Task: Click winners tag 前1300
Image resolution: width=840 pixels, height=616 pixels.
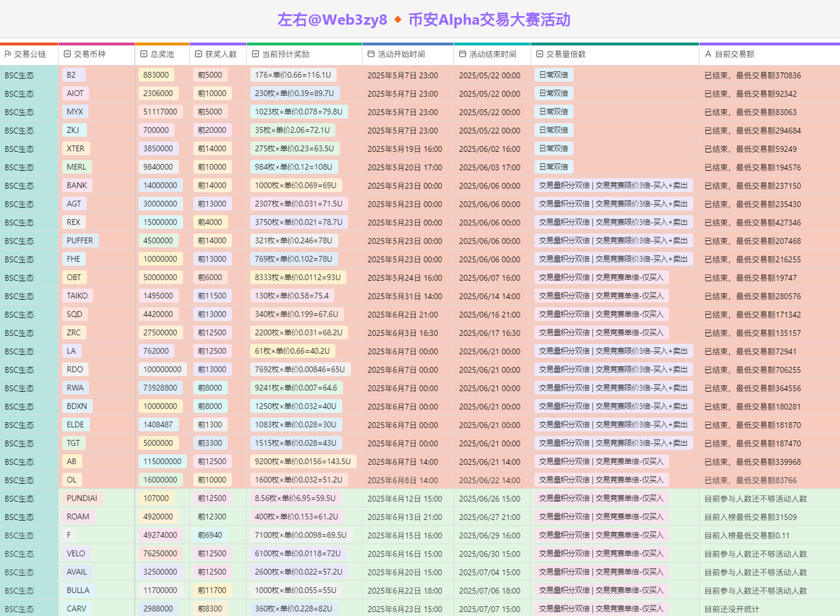Action: (x=210, y=425)
